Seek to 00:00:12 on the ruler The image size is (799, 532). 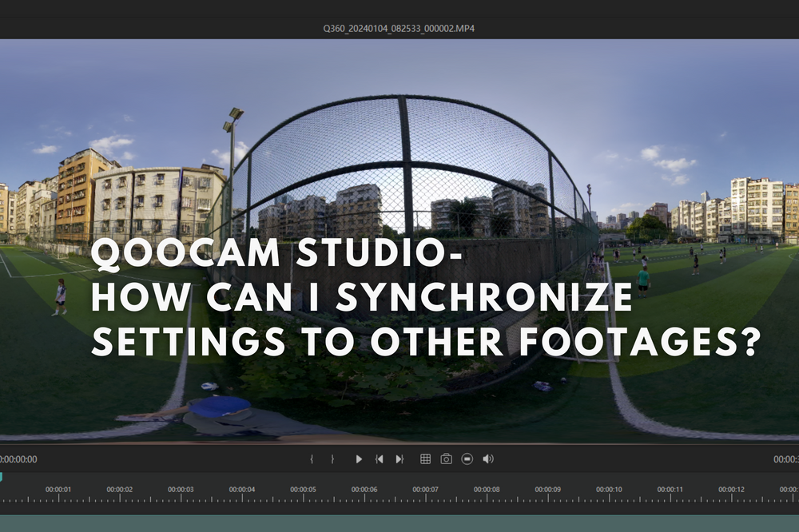(731, 489)
